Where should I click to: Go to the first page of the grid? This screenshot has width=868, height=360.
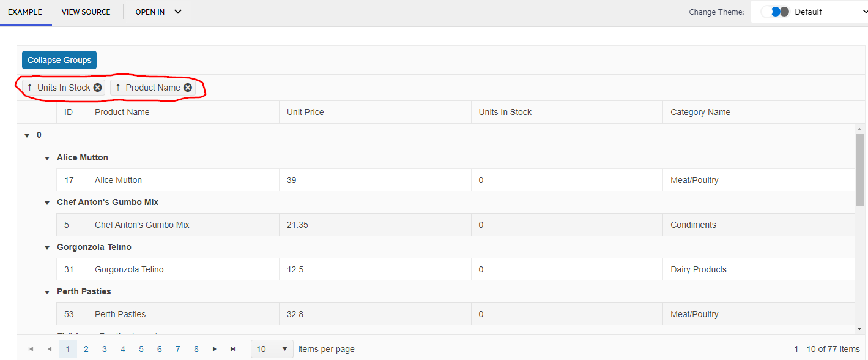[x=31, y=349]
